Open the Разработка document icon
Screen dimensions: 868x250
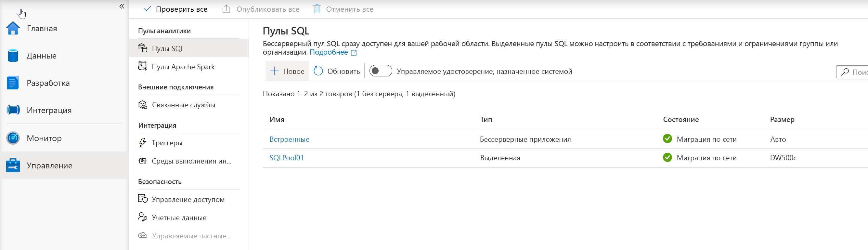click(x=13, y=83)
